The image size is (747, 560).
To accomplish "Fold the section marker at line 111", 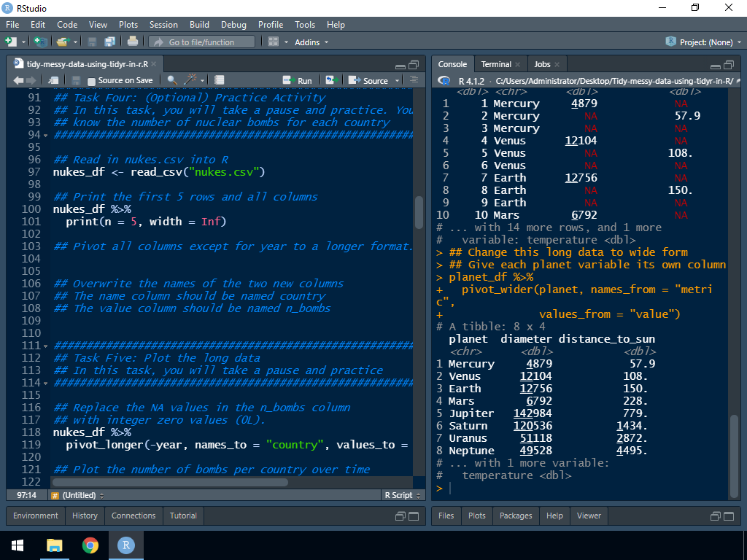I will tap(46, 346).
